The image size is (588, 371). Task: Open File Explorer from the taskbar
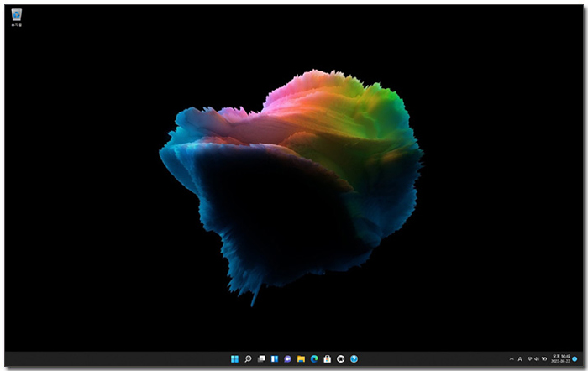(x=301, y=358)
